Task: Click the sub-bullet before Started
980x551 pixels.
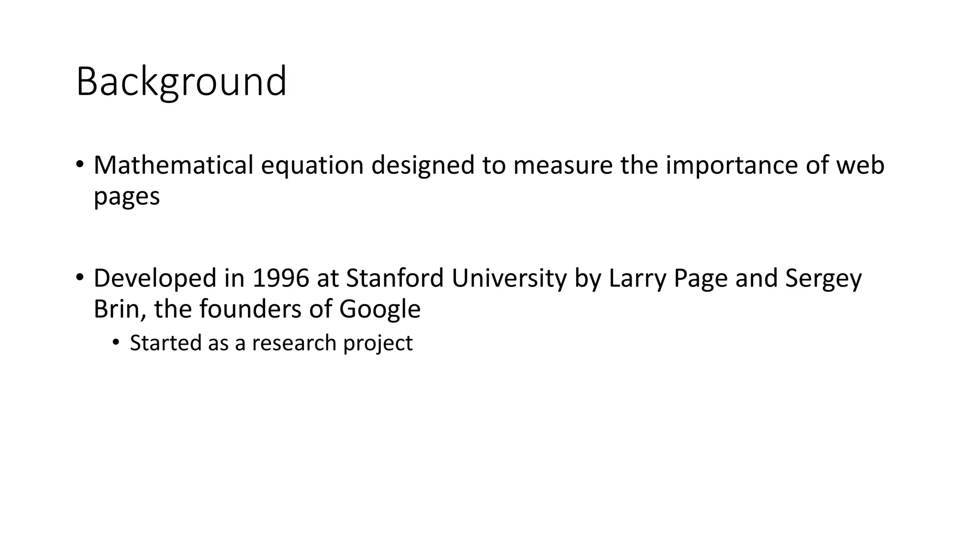Action: [x=115, y=342]
